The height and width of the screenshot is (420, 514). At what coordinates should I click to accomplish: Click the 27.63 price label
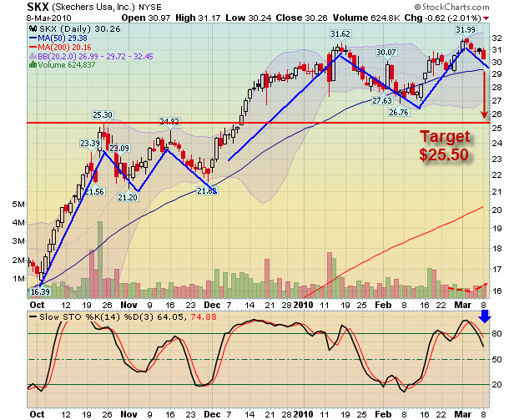click(x=382, y=101)
